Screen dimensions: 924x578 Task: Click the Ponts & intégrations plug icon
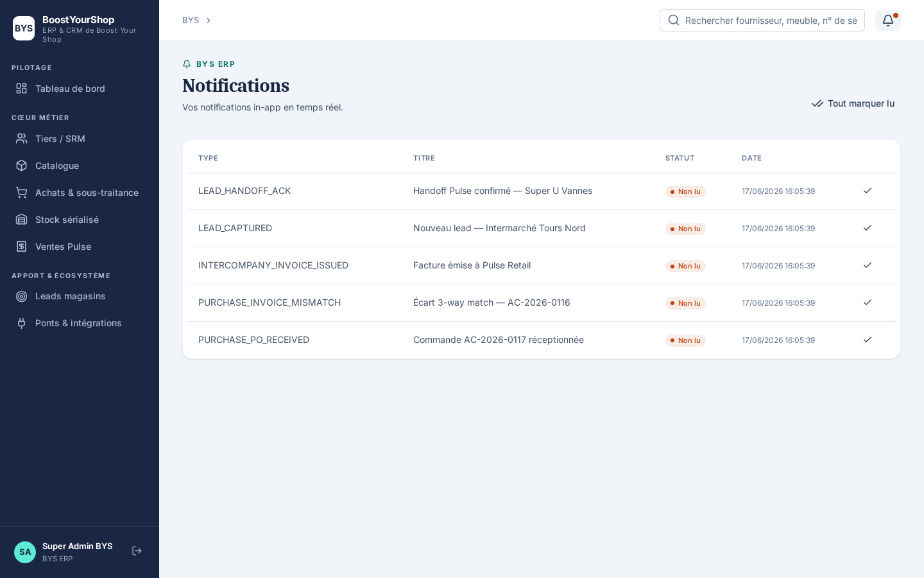pyautogui.click(x=21, y=323)
